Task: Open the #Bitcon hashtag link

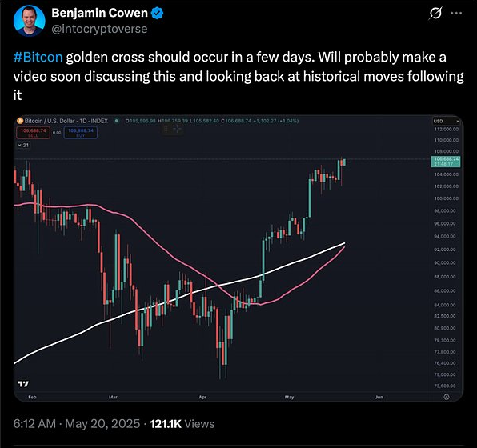Action: pyautogui.click(x=38, y=57)
